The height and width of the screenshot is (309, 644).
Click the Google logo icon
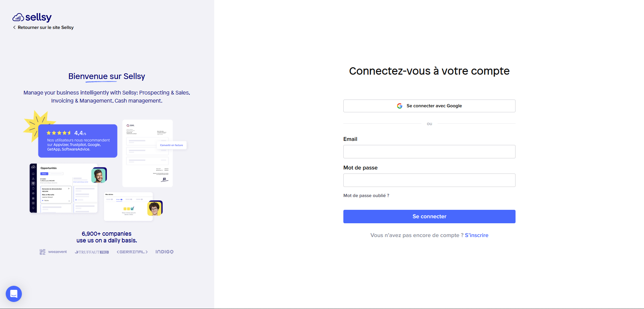[x=400, y=106]
